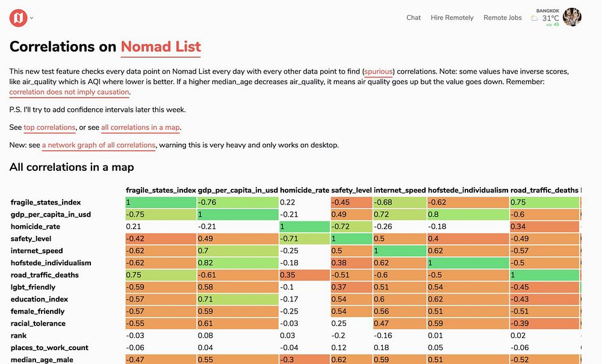Click the -0.39 cell in racial_tolerance row
602x364 pixels.
[x=544, y=323]
